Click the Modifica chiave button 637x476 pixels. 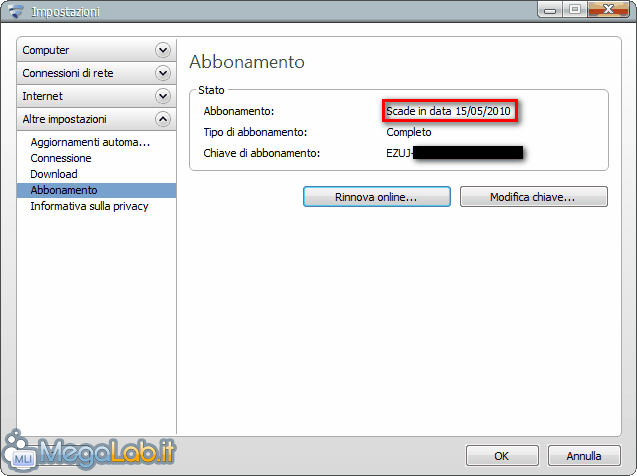click(533, 197)
